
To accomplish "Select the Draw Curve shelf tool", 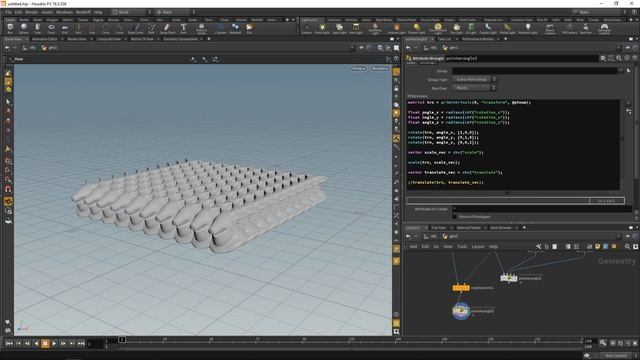I will (136, 28).
